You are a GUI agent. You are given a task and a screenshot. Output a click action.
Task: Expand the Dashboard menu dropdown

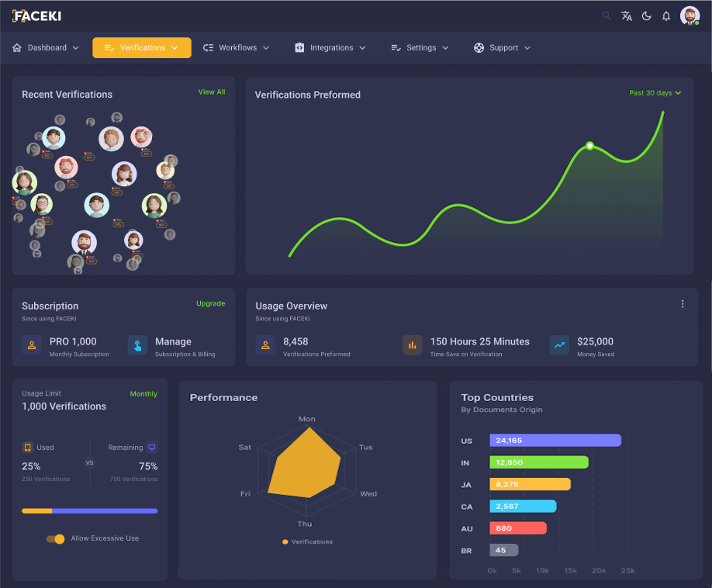point(47,48)
